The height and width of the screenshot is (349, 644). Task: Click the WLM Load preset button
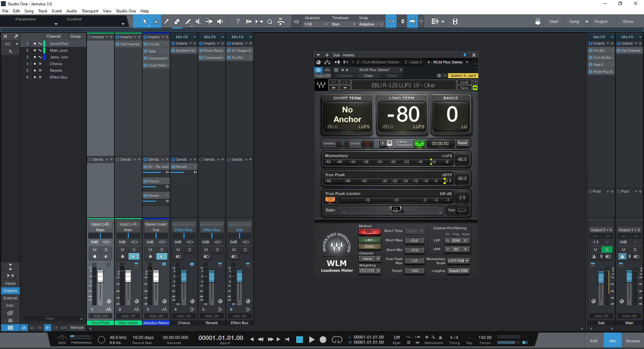(464, 82)
